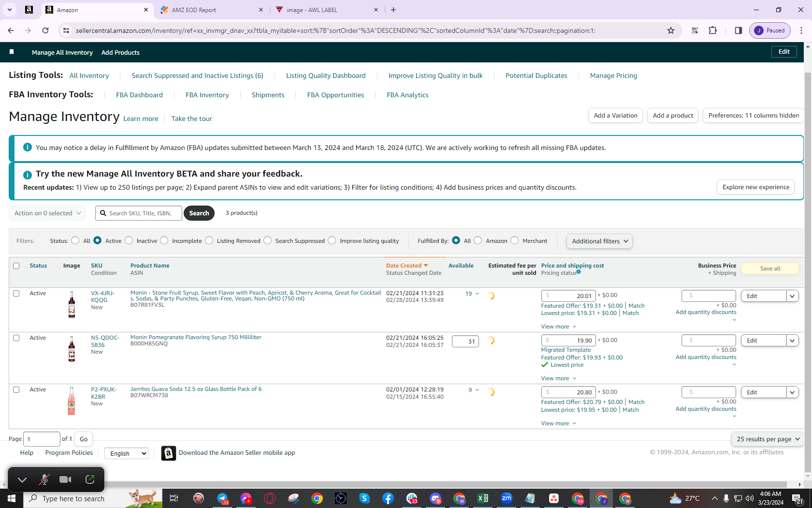This screenshot has height=508, width=812.
Task: Open the Chrome three-dot menu
Action: (801, 30)
